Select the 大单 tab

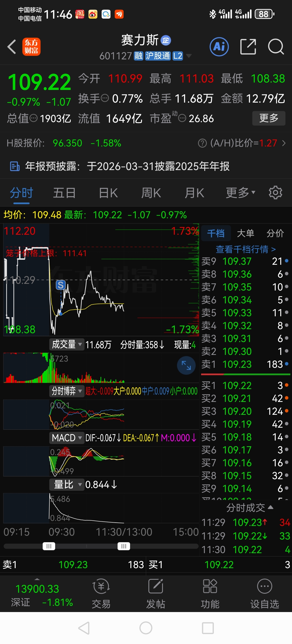245,233
